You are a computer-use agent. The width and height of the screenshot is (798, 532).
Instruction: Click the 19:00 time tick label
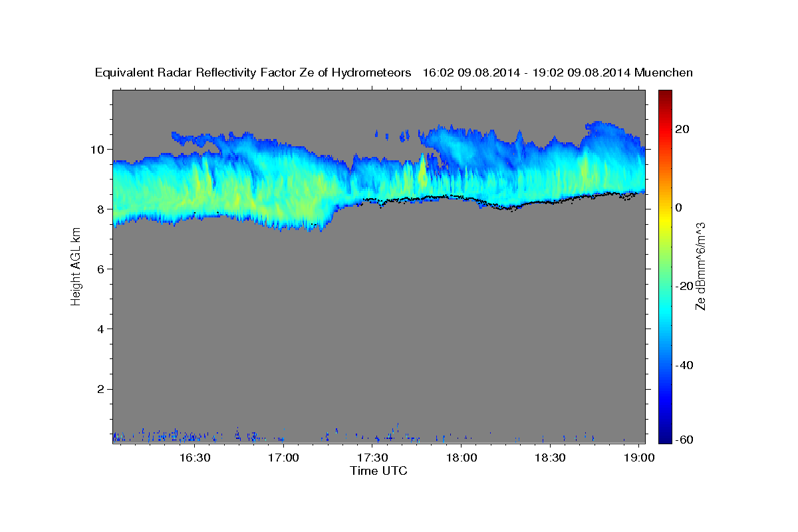coord(640,458)
